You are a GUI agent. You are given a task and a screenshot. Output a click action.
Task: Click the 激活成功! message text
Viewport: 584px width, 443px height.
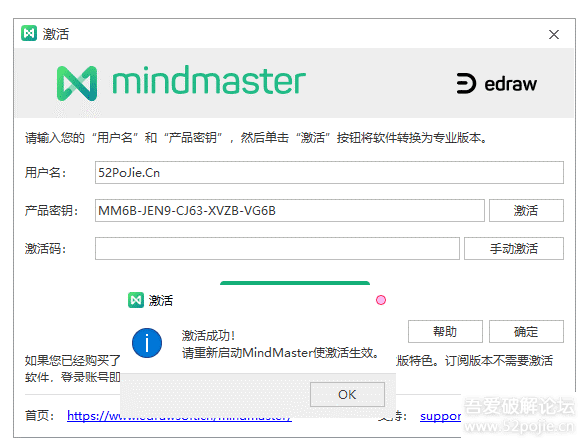pyautogui.click(x=209, y=335)
